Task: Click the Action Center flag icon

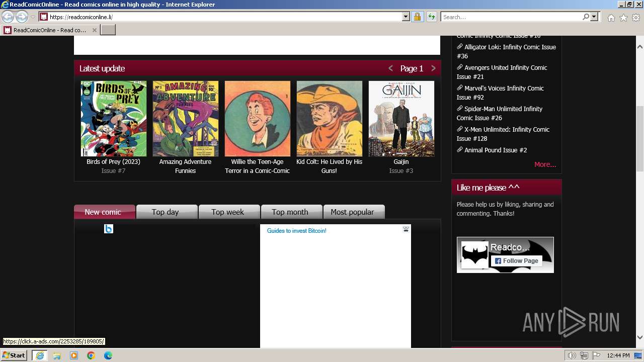Action: pyautogui.click(x=596, y=355)
